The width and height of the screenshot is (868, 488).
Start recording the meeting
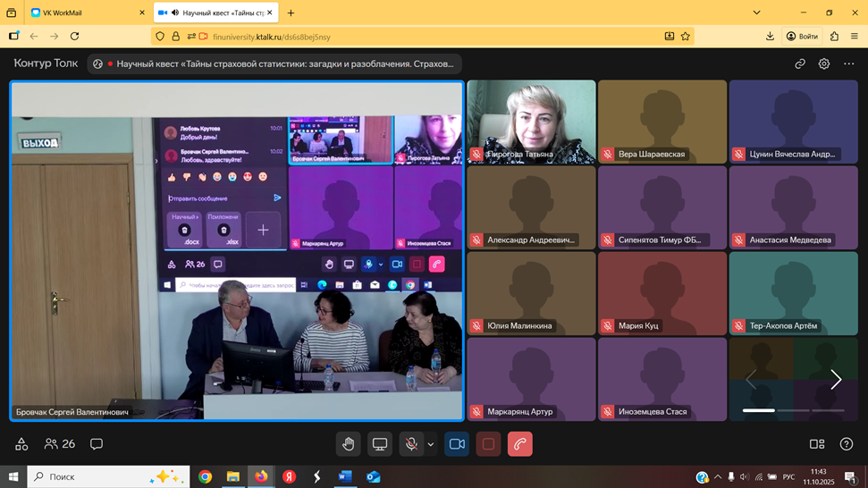[x=488, y=444]
